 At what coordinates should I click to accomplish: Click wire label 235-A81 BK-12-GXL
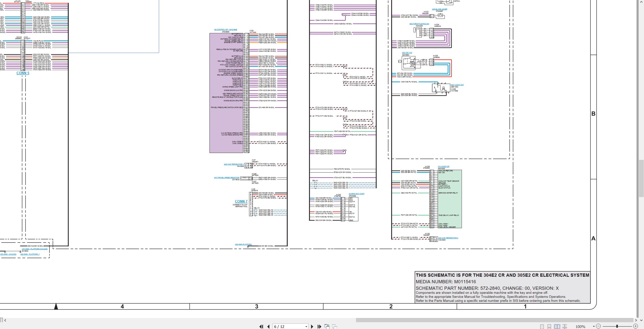(x=266, y=246)
